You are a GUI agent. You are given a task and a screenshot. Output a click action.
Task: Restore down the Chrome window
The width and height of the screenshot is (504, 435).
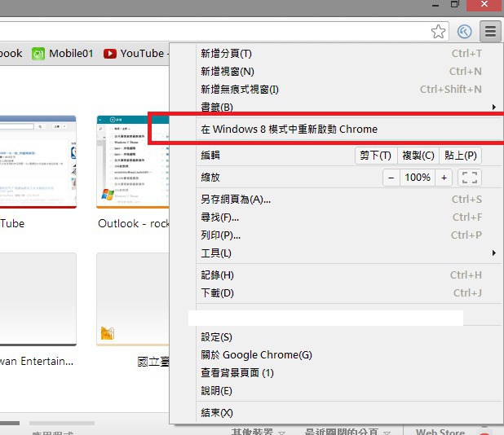(x=454, y=4)
